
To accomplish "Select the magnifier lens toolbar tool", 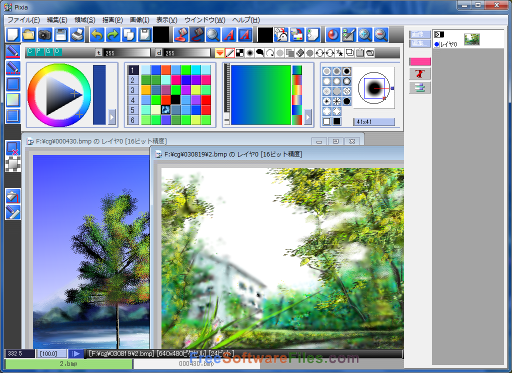I will click(213, 35).
